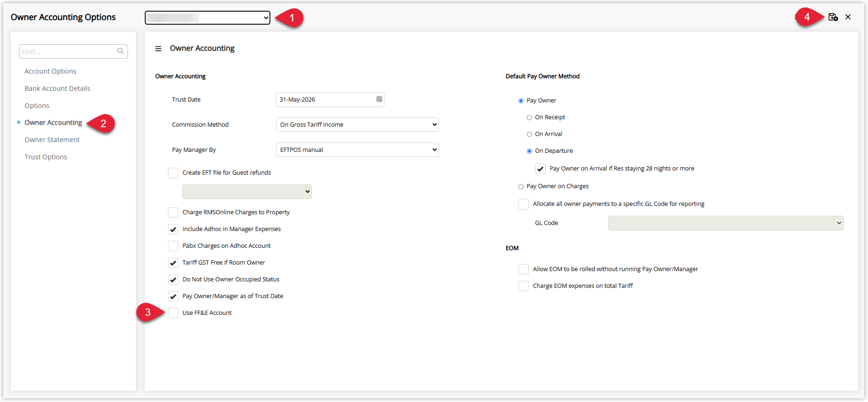Toggle Pay Owner on Arrival if 28 nights

(540, 169)
